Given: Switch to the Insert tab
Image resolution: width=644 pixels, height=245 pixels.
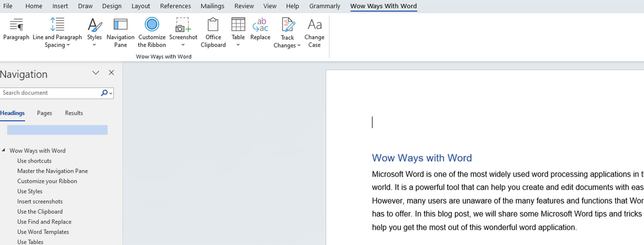Looking at the screenshot, I should point(60,6).
